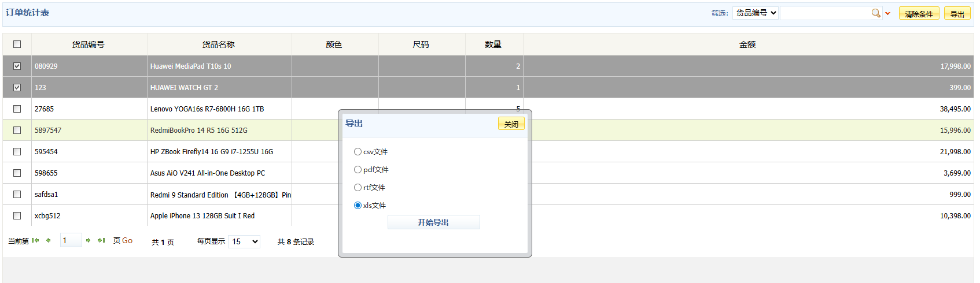The height and width of the screenshot is (283, 980).
Task: Check the box for Lenovo YOGA16s row
Action: click(x=17, y=109)
